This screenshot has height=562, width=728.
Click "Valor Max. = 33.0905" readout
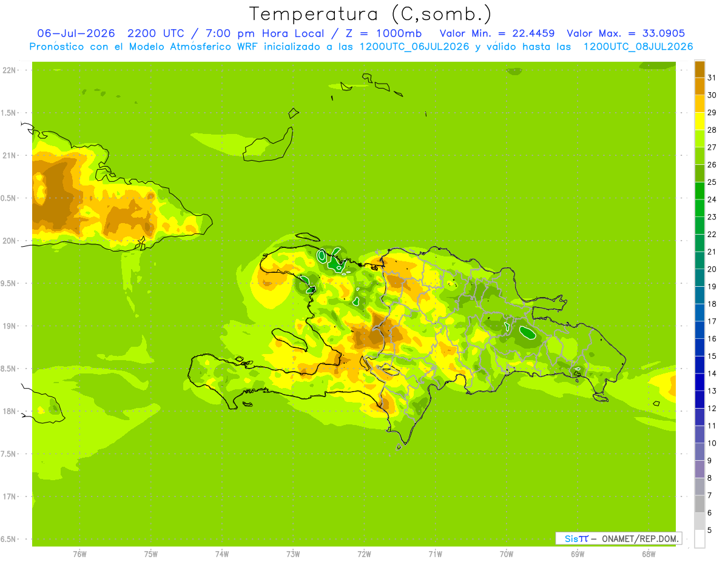pyautogui.click(x=626, y=33)
